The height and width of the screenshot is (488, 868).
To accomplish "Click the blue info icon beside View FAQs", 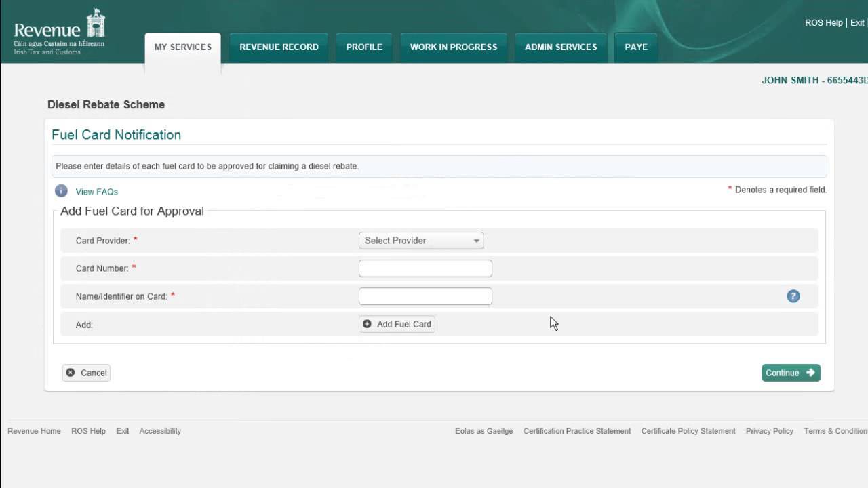I will pos(61,191).
